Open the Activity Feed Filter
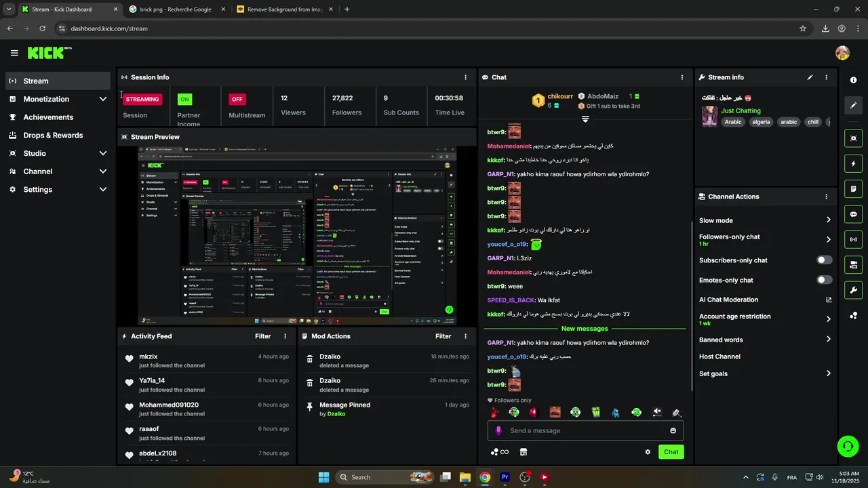Image resolution: width=868 pixels, height=488 pixels. click(x=263, y=336)
